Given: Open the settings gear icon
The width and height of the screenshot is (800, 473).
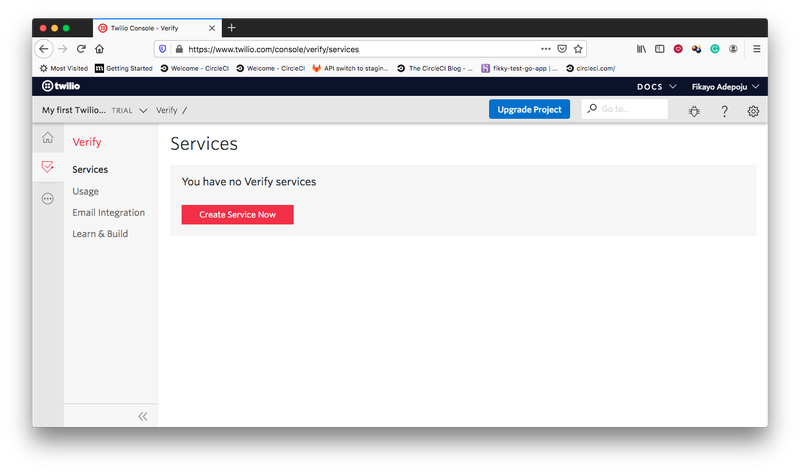Looking at the screenshot, I should click(753, 111).
